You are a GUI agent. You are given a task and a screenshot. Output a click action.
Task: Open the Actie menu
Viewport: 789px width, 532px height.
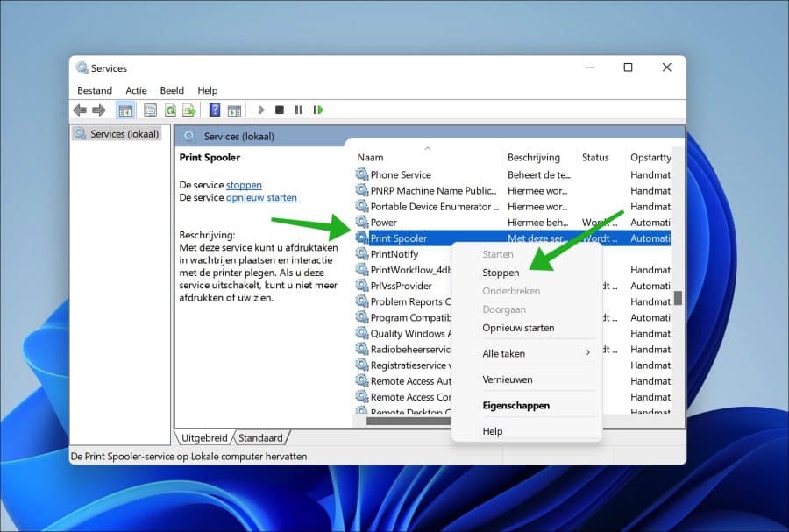[x=136, y=90]
